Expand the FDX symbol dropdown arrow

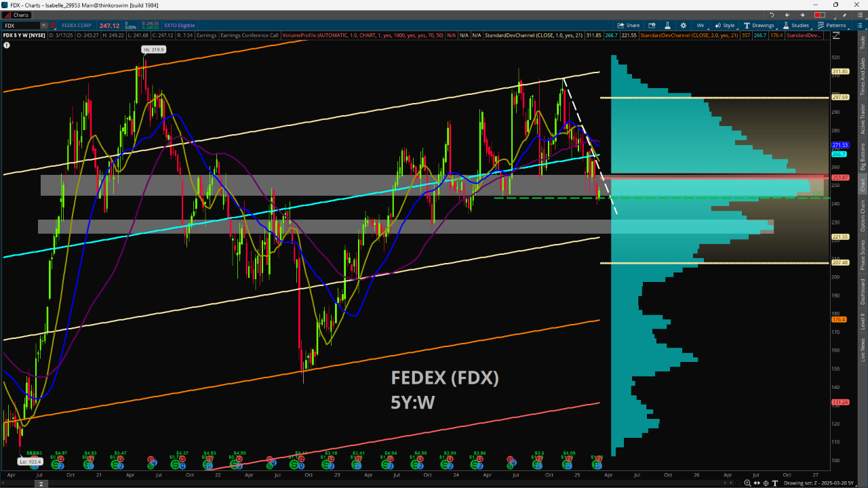click(x=44, y=26)
